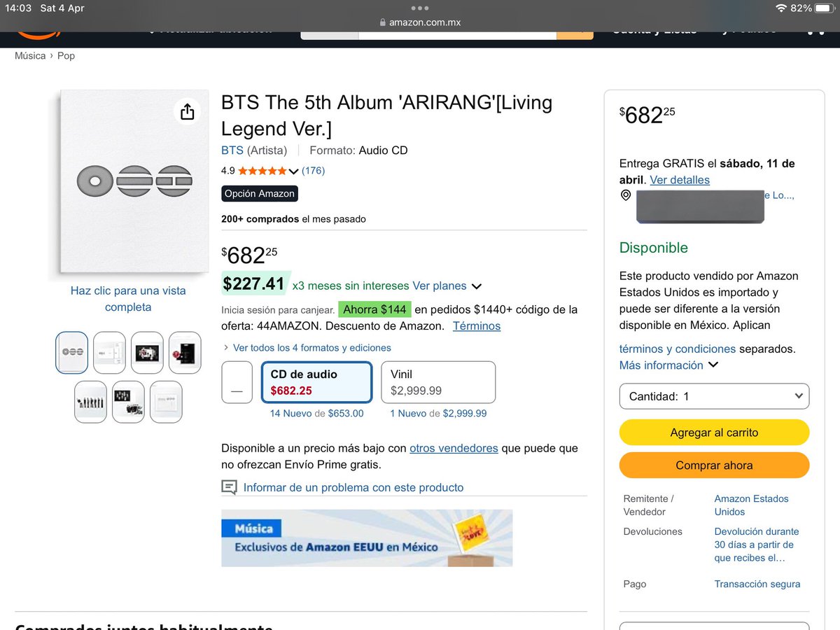Open the Términos link for the offer
The image size is (840, 630).
point(477,326)
